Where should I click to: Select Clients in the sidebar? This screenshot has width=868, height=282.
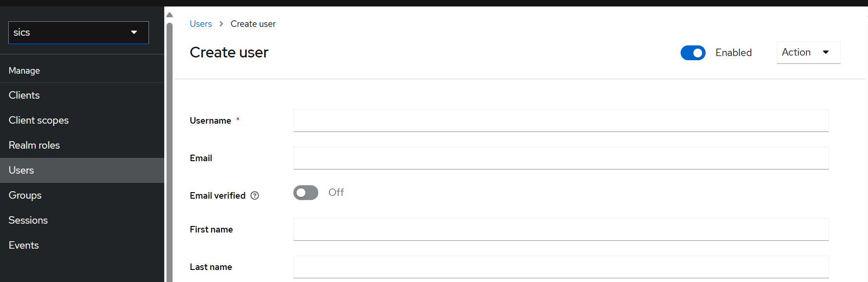pyautogui.click(x=24, y=95)
